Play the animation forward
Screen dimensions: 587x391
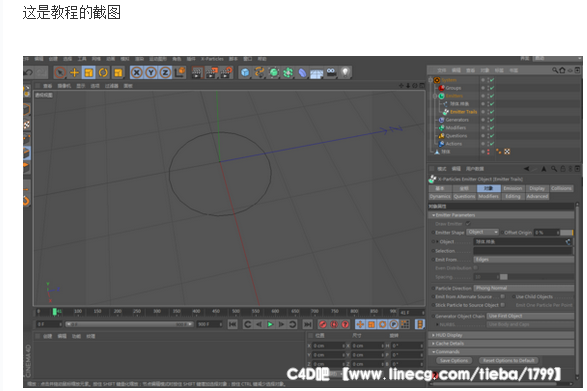[270, 324]
